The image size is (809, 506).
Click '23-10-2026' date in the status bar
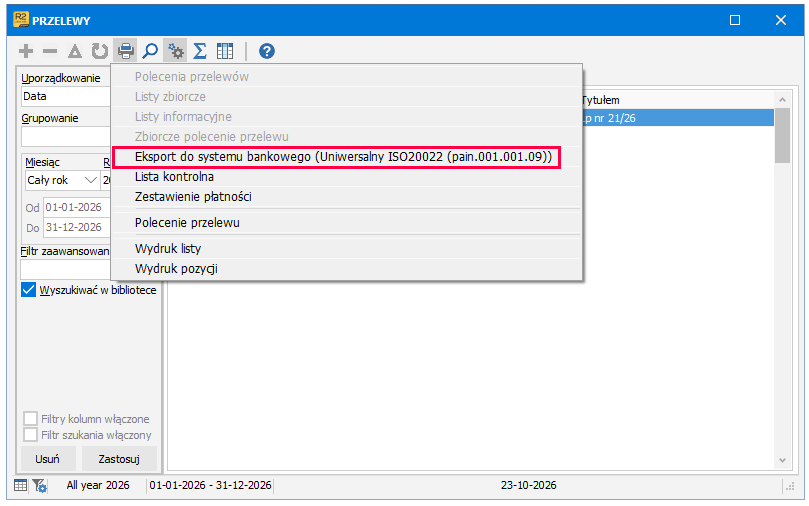[x=528, y=485]
